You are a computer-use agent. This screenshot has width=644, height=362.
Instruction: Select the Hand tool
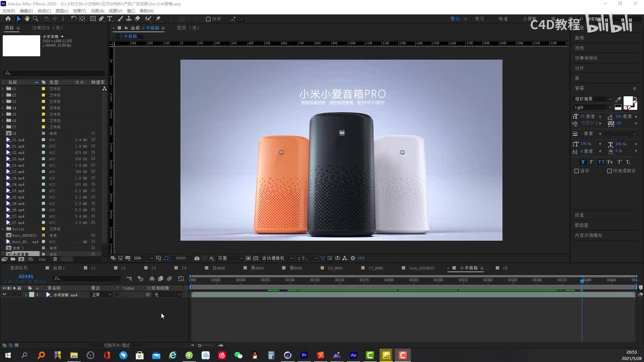[27, 19]
